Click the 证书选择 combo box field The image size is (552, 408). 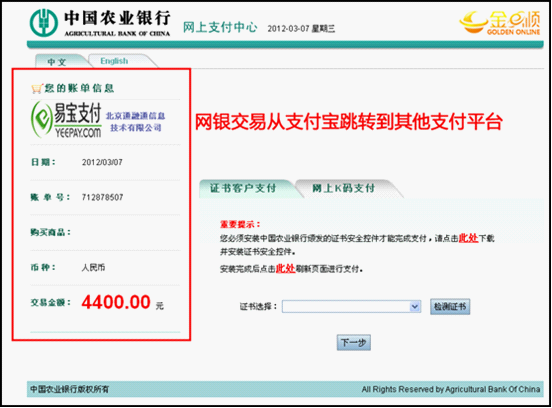pos(351,306)
